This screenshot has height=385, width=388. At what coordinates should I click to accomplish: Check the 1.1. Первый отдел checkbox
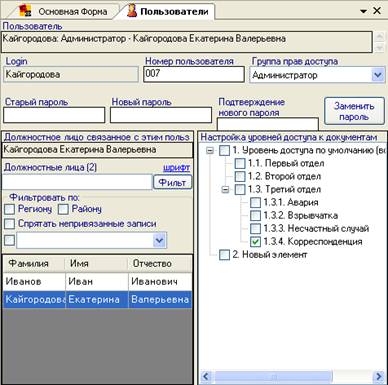coord(240,163)
